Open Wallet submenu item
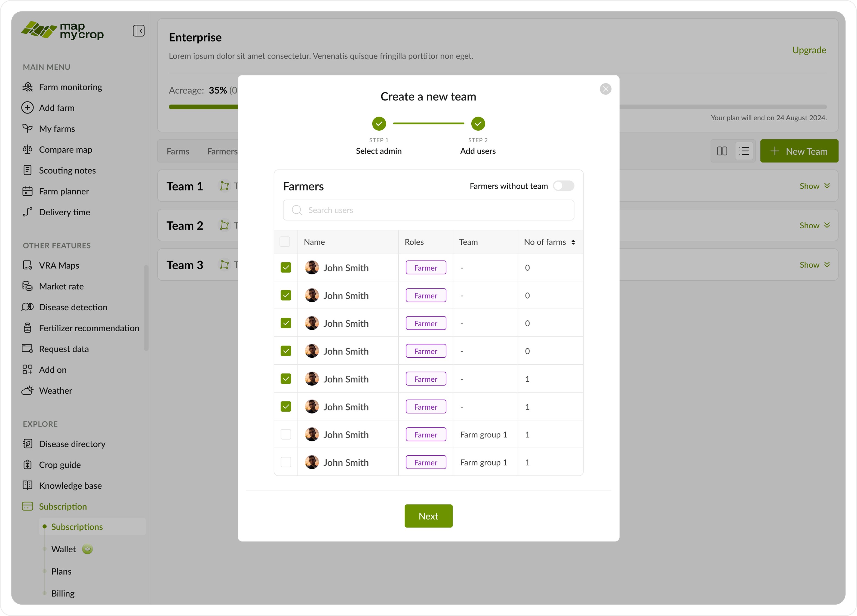 (63, 549)
